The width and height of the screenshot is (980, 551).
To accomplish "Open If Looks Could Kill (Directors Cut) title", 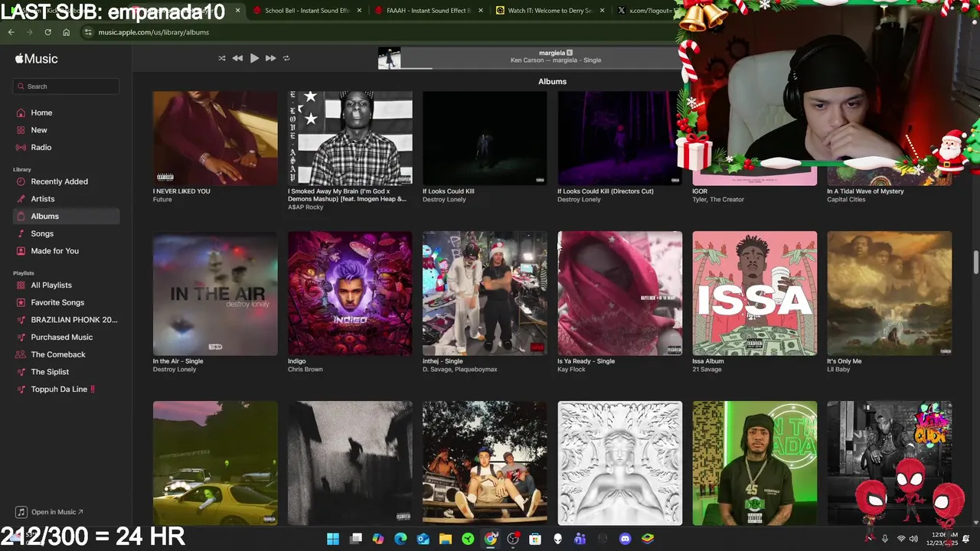I will tap(606, 191).
